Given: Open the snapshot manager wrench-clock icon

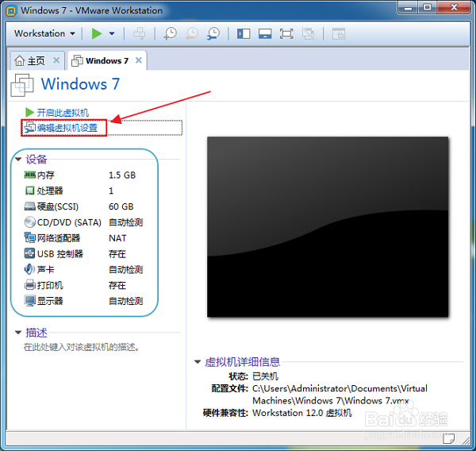Looking at the screenshot, I should pyautogui.click(x=213, y=33).
